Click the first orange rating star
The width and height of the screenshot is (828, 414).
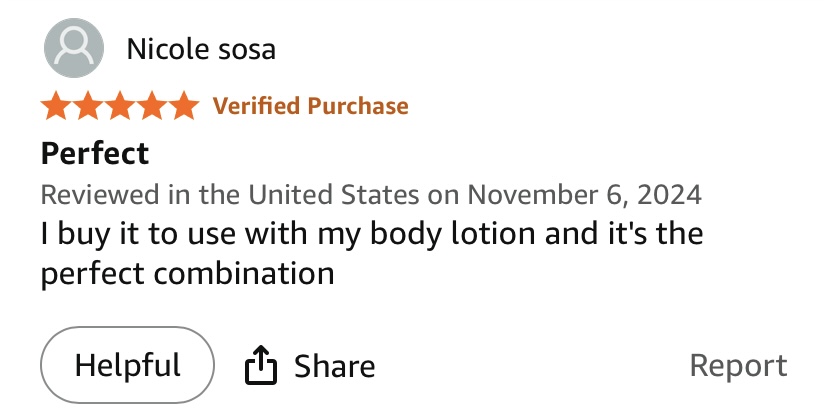pos(56,105)
